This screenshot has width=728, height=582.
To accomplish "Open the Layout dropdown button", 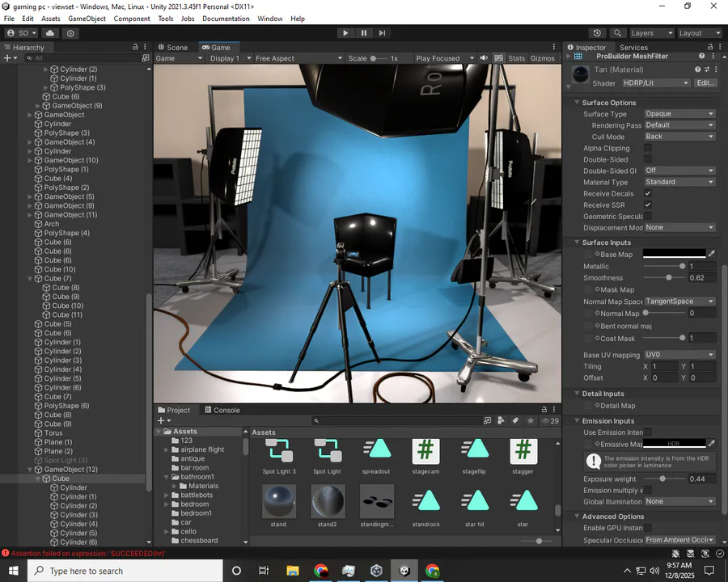I will pyautogui.click(x=699, y=33).
